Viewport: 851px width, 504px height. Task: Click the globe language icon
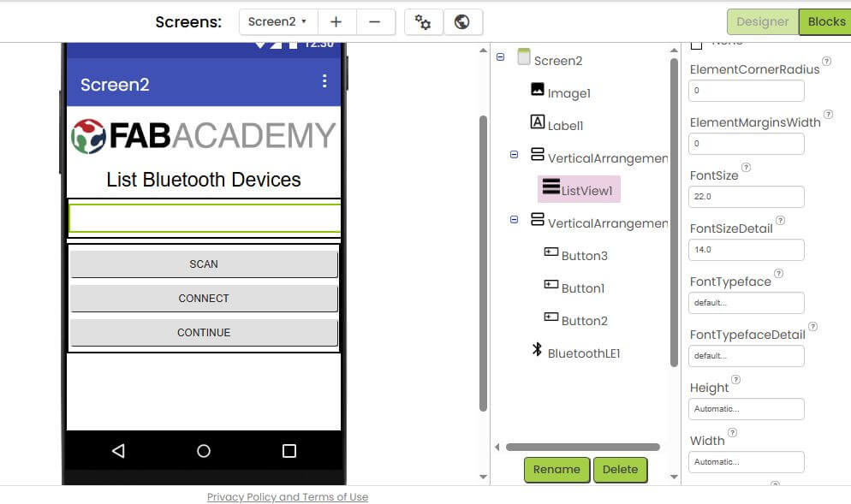pos(462,21)
